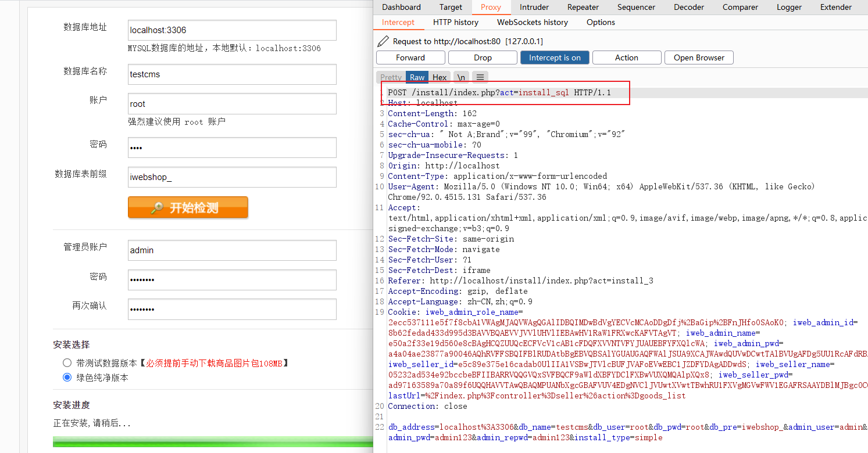868x453 pixels.
Task: Click the 管理员账户 field containing admin
Action: [x=232, y=250]
